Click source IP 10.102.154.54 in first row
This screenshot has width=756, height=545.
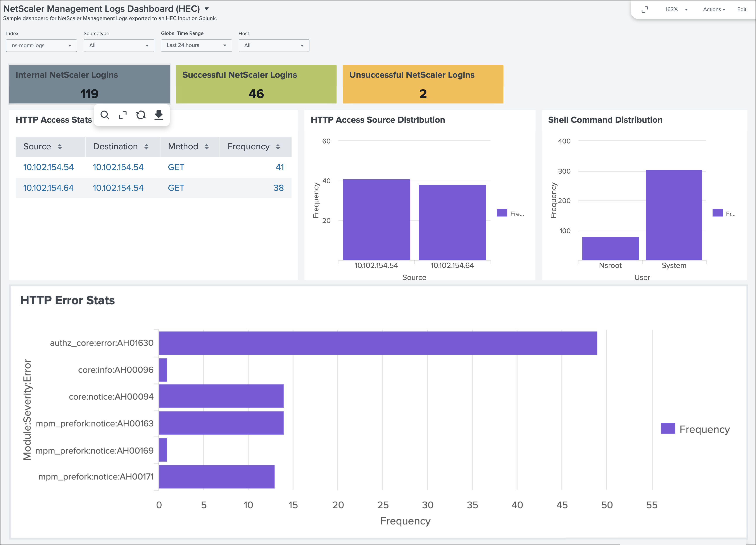(x=48, y=167)
